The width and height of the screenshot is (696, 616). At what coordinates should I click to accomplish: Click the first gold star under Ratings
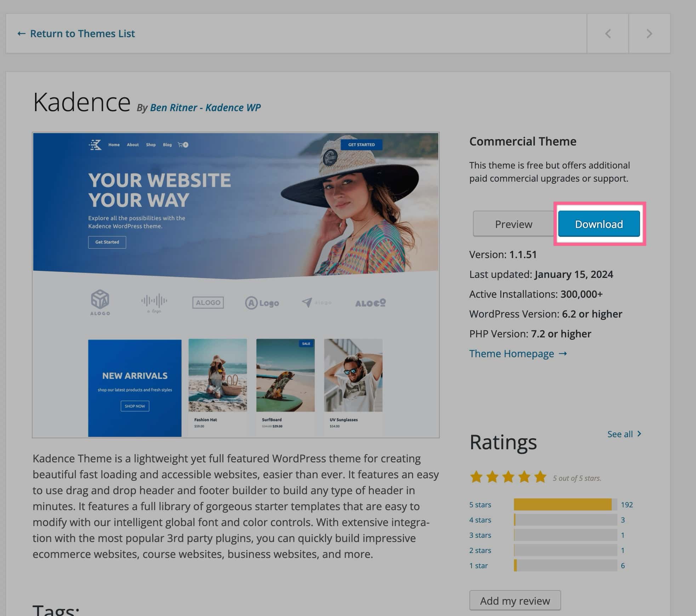point(476,477)
